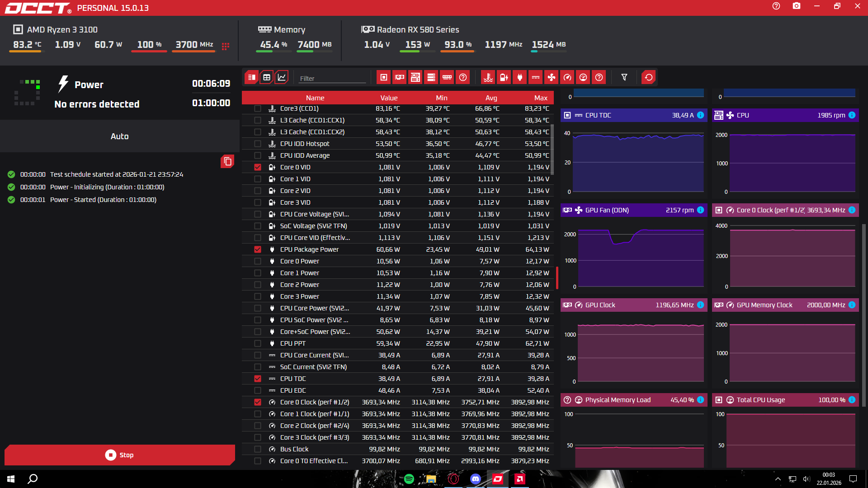Image resolution: width=868 pixels, height=488 pixels.
Task: Toggle GPU sensor filter icon
Action: [400, 77]
